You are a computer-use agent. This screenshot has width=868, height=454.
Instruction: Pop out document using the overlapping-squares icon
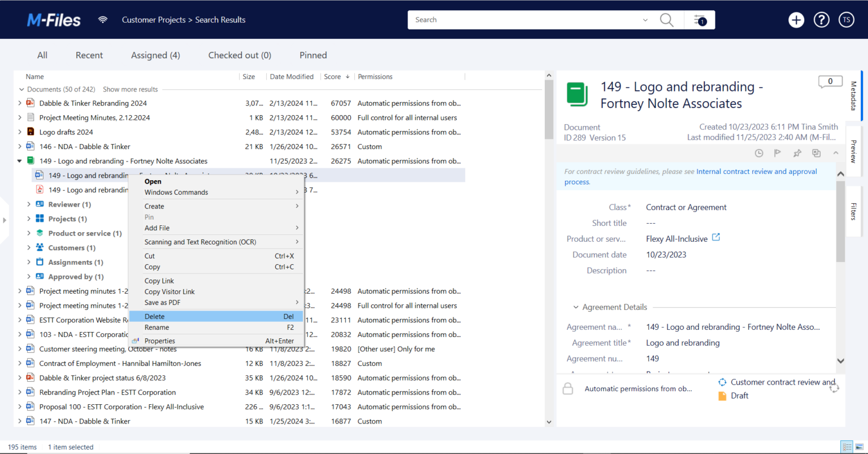[816, 152]
